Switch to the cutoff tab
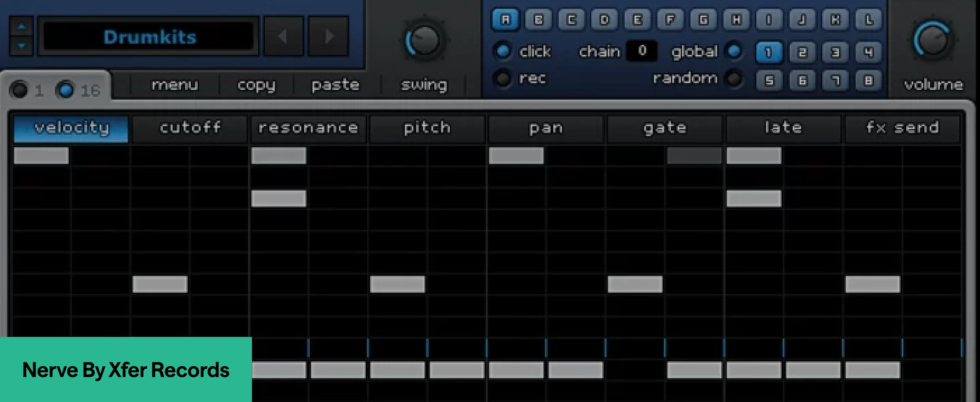 (190, 128)
